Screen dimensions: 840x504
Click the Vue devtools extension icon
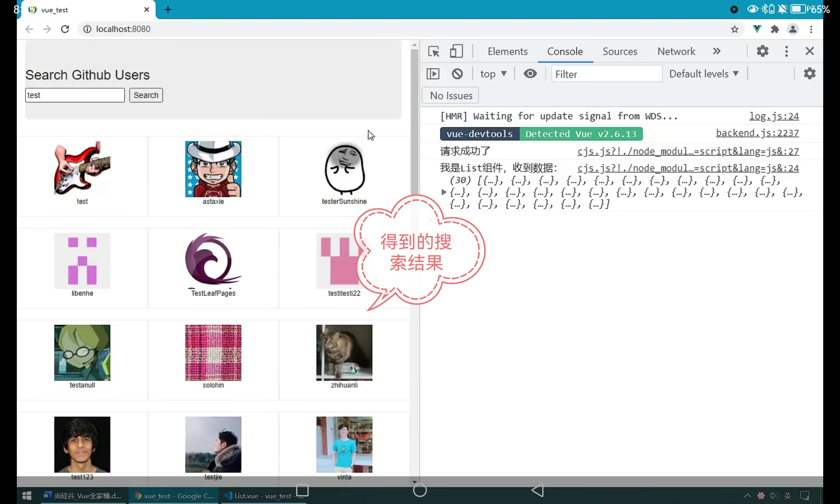click(x=757, y=29)
